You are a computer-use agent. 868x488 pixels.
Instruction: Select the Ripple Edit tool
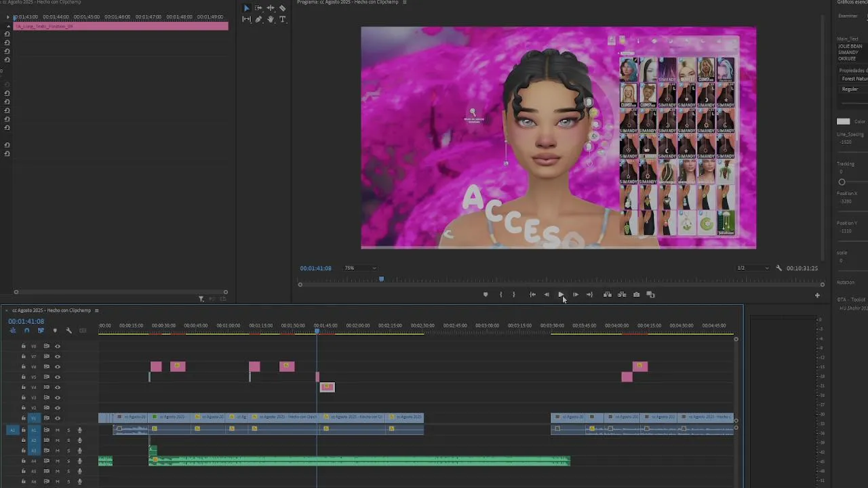tap(271, 8)
